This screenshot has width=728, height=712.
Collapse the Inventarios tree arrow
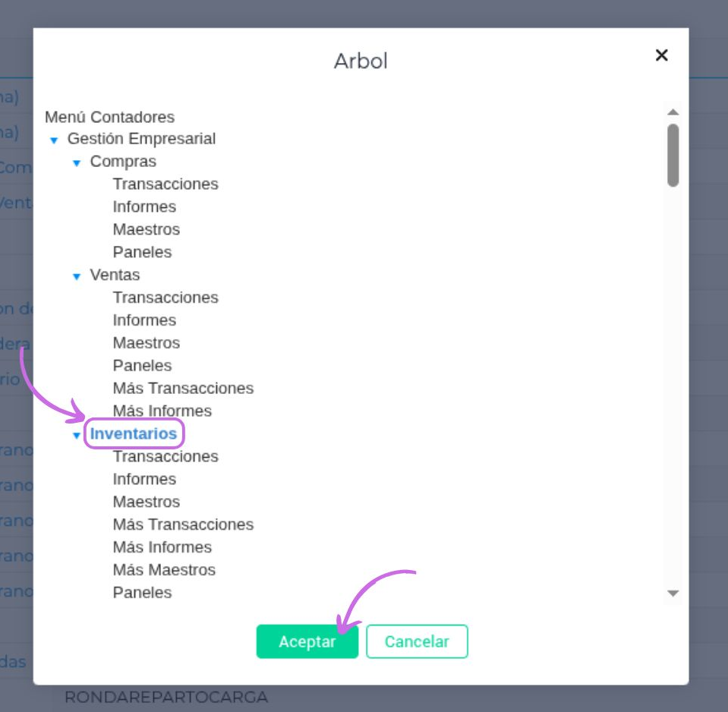77,436
